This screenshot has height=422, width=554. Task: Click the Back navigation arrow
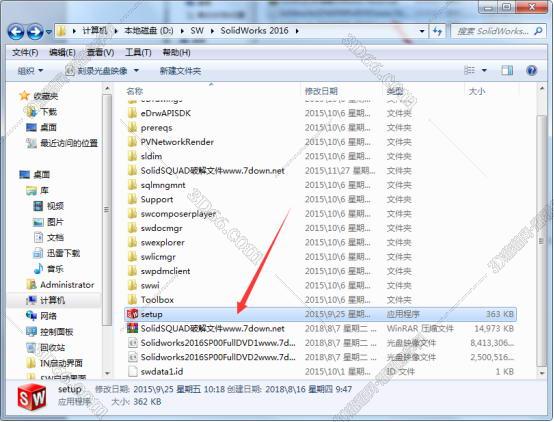tap(16, 32)
